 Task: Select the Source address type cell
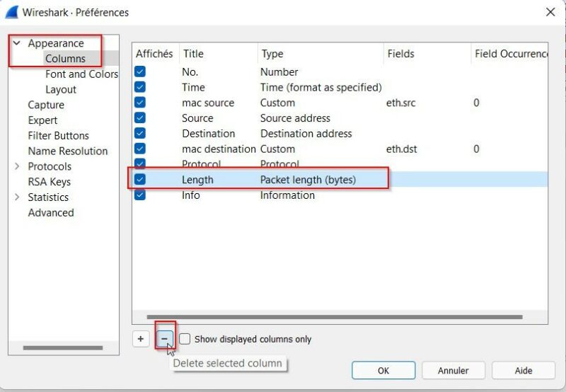tap(295, 118)
